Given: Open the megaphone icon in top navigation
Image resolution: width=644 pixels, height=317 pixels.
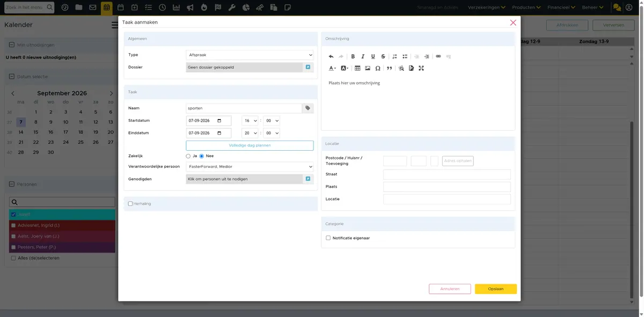Looking at the screenshot, I should [x=191, y=8].
